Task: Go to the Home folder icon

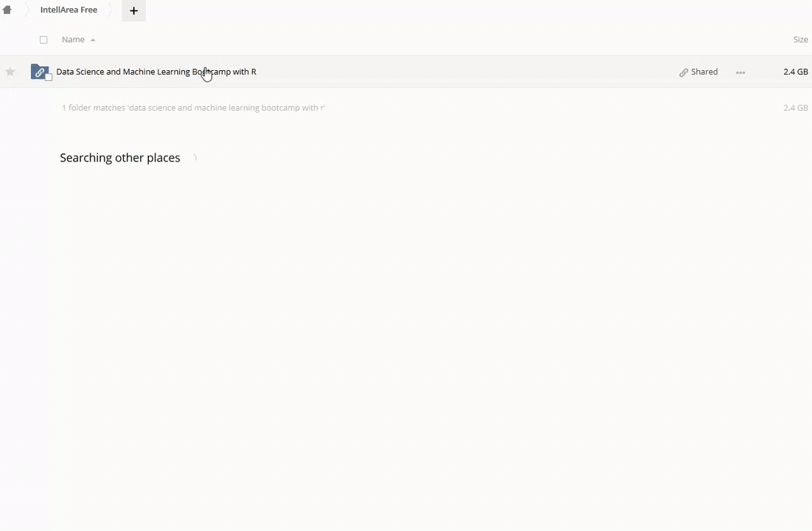Action: coord(7,10)
